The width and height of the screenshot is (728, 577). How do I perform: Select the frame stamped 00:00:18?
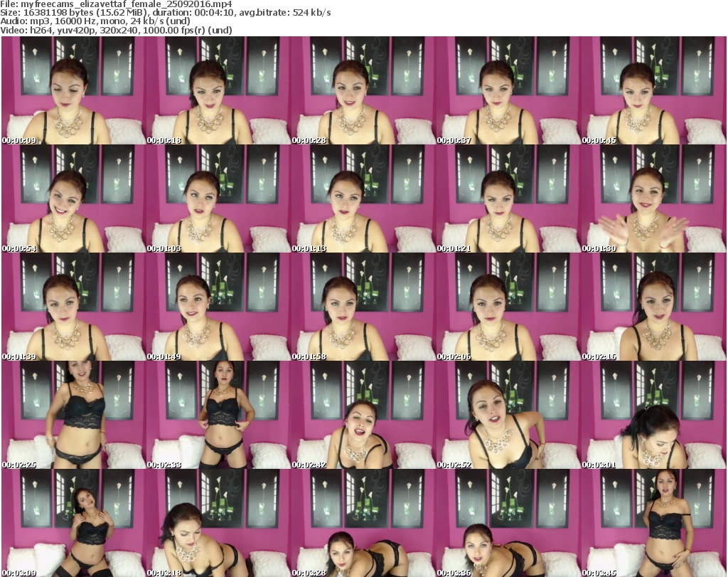pyautogui.click(x=218, y=90)
